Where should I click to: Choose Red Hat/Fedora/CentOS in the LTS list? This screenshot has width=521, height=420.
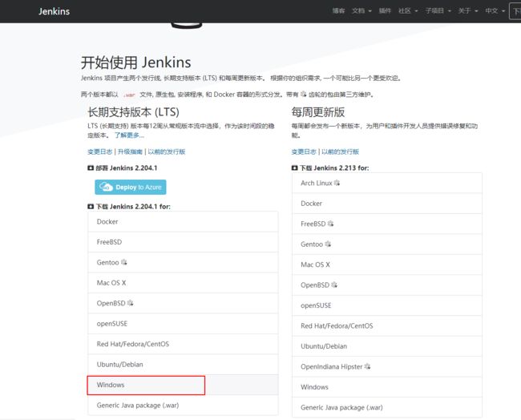click(183, 344)
